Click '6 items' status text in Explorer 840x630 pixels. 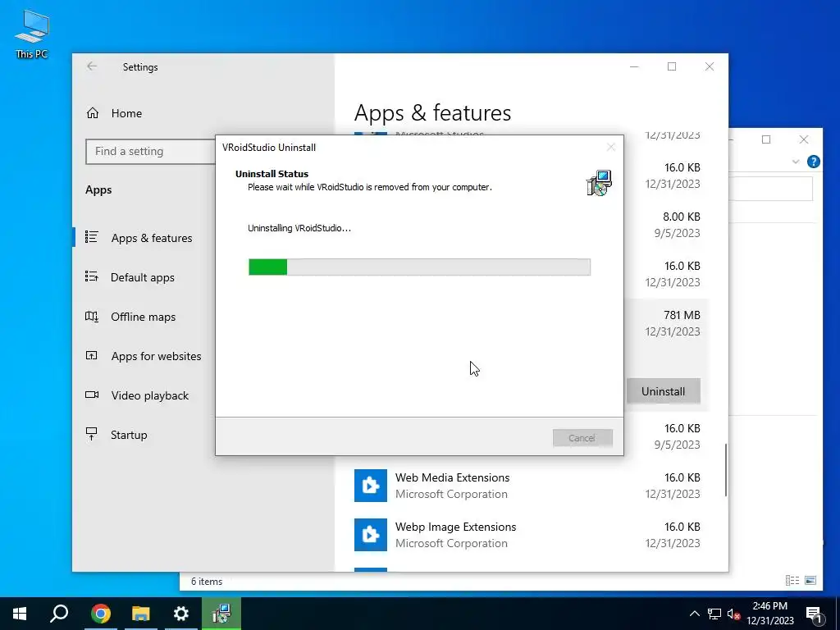206,582
